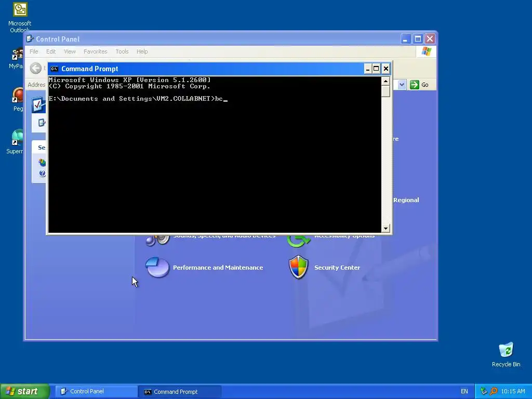Close the Control Panel window
The width and height of the screenshot is (532, 399).
coord(430,39)
